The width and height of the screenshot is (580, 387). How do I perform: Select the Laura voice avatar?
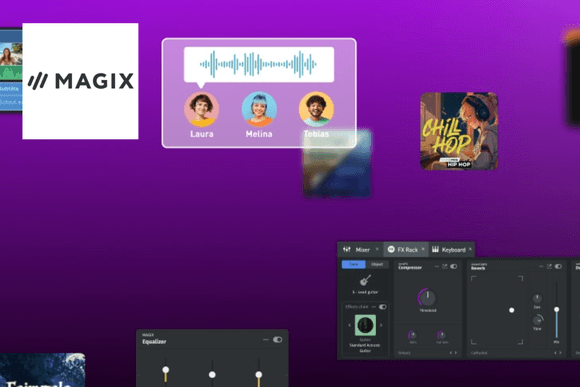point(202,110)
